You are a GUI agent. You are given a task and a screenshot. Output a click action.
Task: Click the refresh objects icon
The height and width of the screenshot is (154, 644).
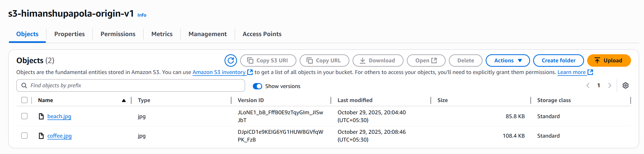click(x=231, y=61)
